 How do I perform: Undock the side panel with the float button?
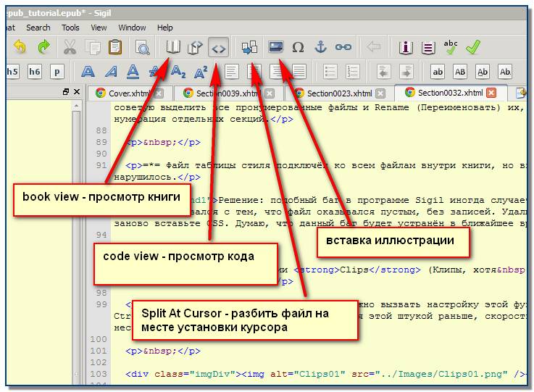point(66,91)
